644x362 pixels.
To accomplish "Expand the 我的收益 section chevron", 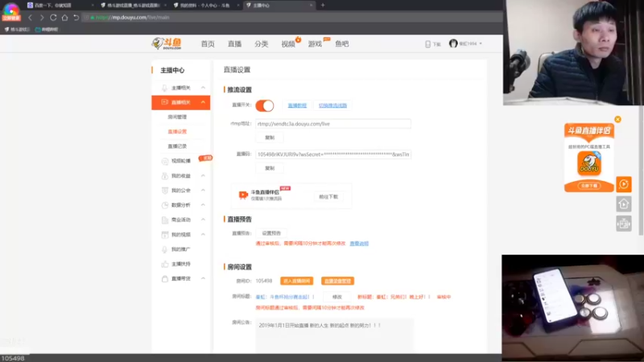I will pos(203,175).
